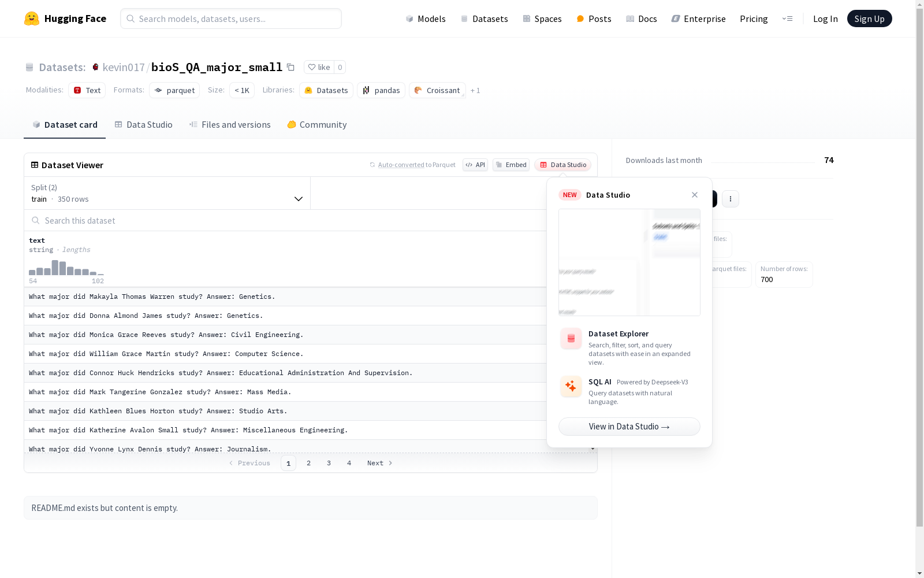
Task: Expand the more-menu icon next to Pricing
Action: 787,18
